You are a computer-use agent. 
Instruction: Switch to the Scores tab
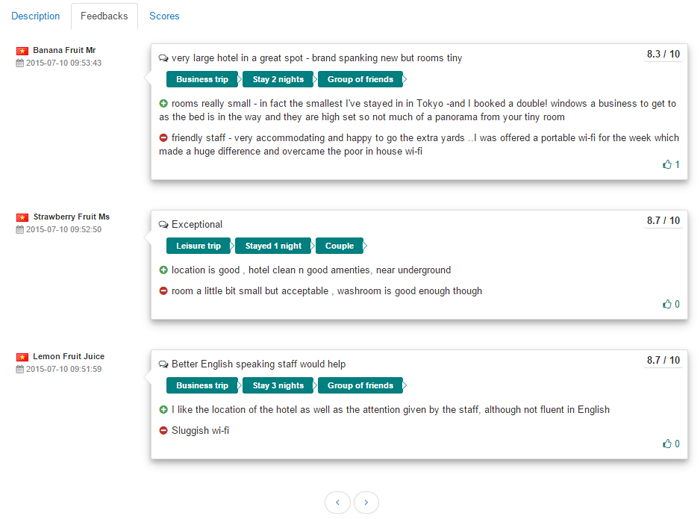pyautogui.click(x=164, y=16)
